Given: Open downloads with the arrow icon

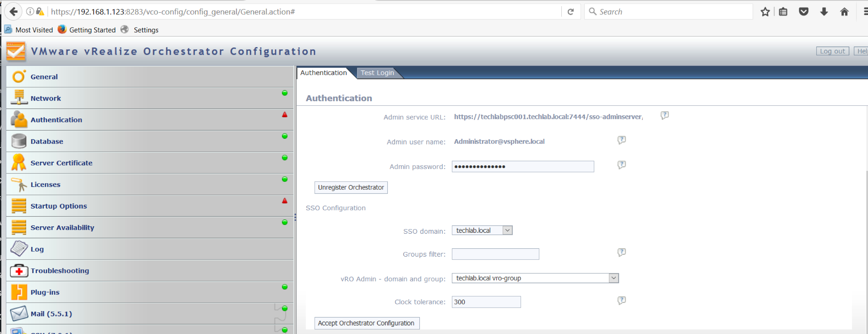Looking at the screenshot, I should click(824, 12).
